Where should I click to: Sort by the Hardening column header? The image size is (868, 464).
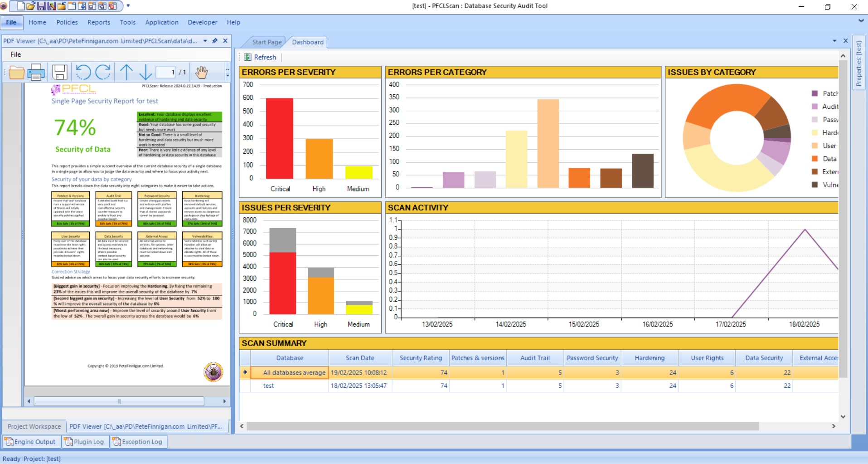coord(650,358)
